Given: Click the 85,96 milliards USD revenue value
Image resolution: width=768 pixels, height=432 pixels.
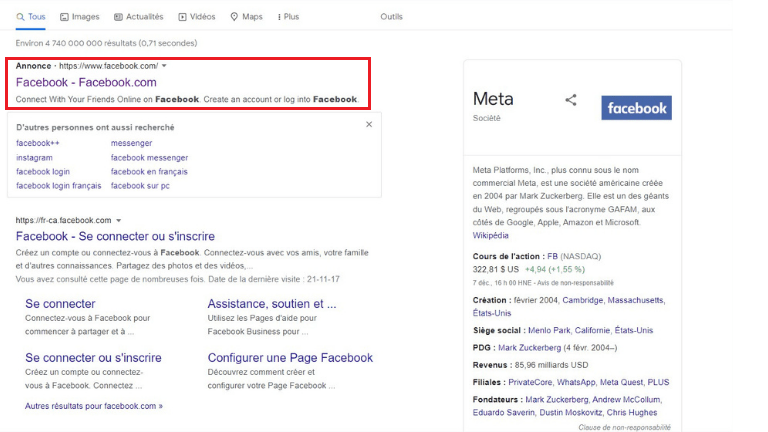Looking at the screenshot, I should pos(551,365).
